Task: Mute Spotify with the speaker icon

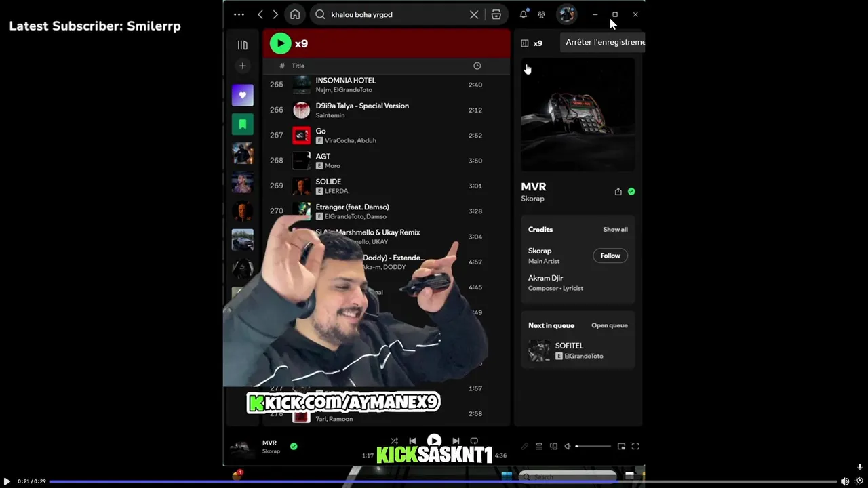Action: (x=568, y=447)
